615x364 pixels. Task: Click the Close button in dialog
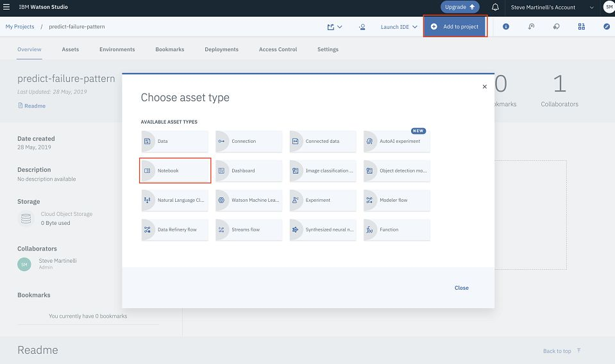click(461, 288)
